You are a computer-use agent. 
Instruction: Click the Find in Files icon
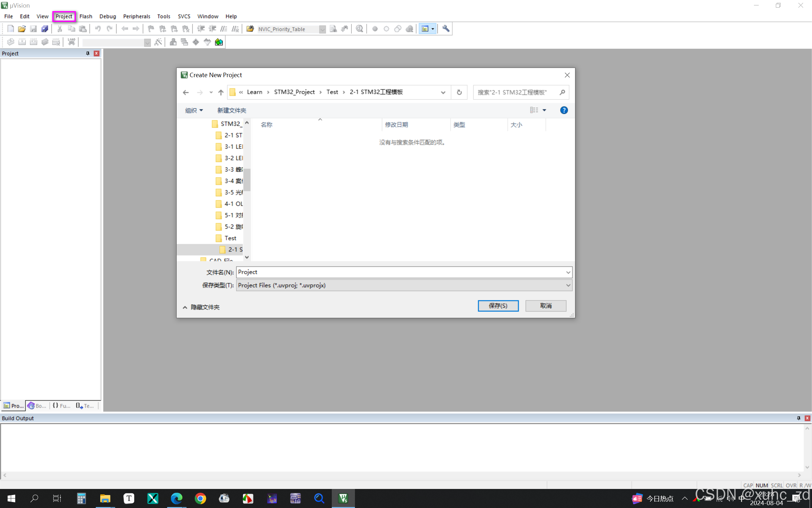(250, 29)
